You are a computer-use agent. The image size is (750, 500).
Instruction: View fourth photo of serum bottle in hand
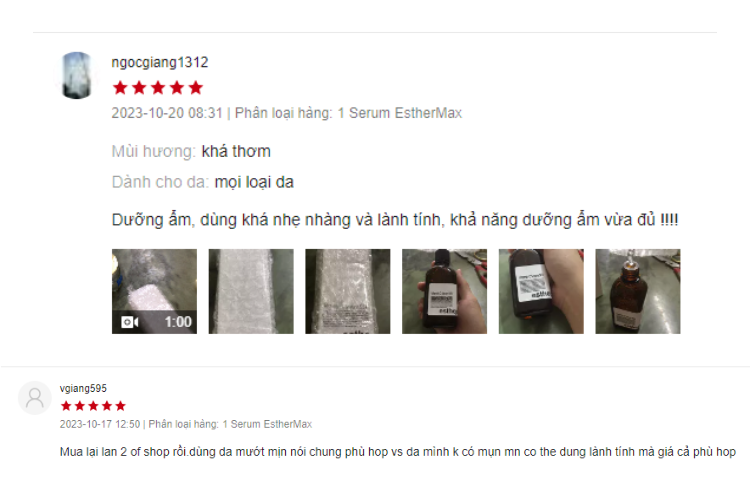[444, 291]
